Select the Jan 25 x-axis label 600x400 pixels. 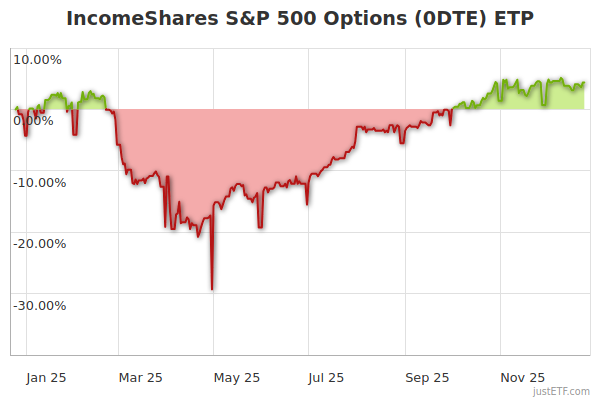pos(45,377)
